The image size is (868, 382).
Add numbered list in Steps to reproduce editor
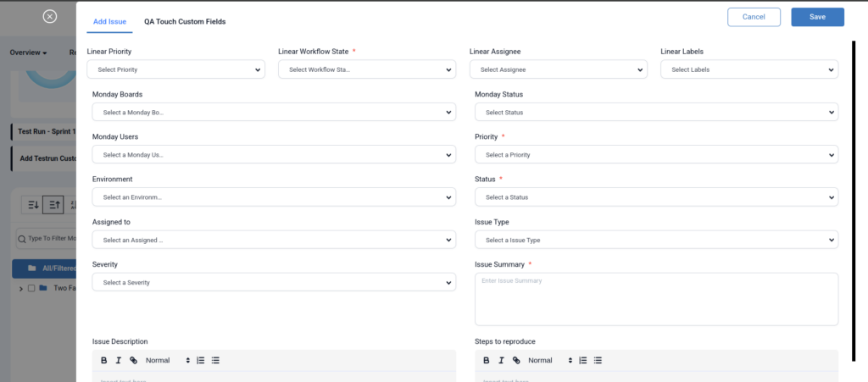point(583,361)
